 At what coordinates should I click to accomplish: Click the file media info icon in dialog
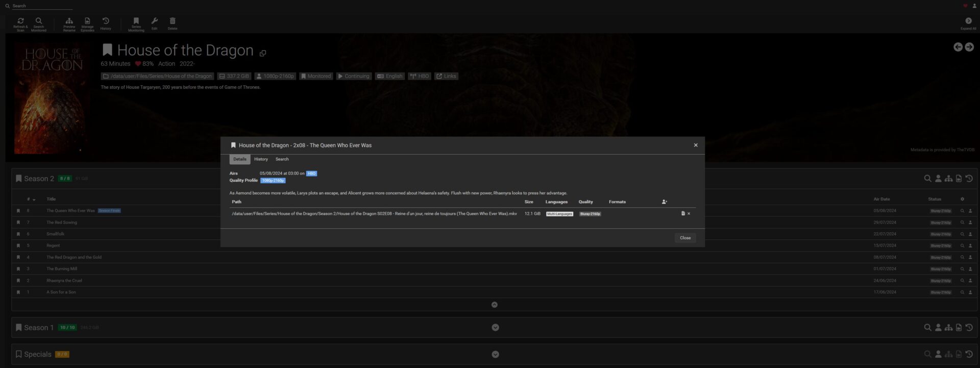(x=683, y=213)
